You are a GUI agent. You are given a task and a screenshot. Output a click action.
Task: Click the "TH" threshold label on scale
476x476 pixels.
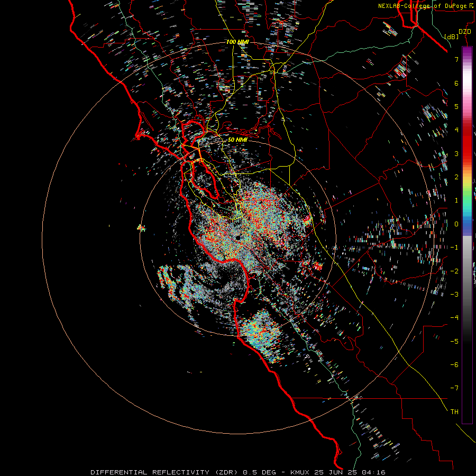point(454,412)
